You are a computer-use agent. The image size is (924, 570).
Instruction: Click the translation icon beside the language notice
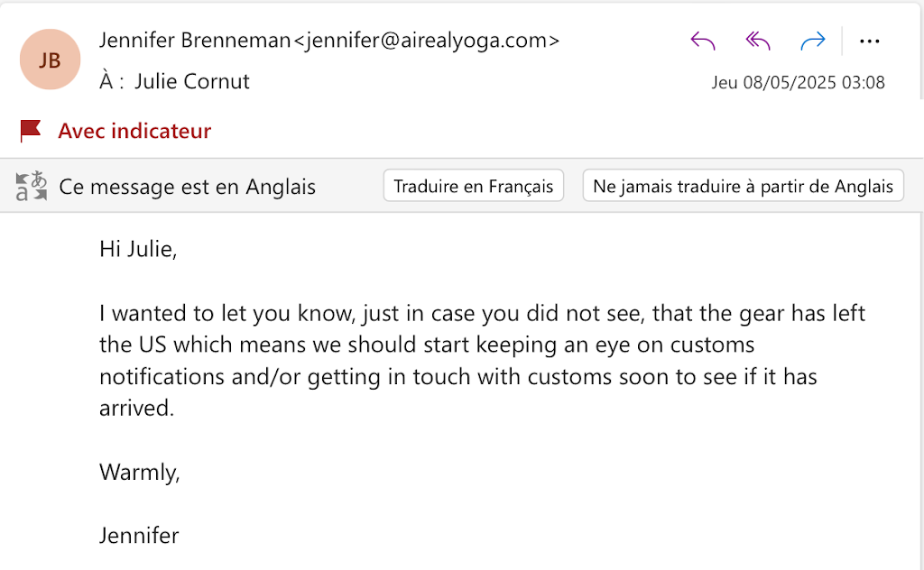point(32,187)
